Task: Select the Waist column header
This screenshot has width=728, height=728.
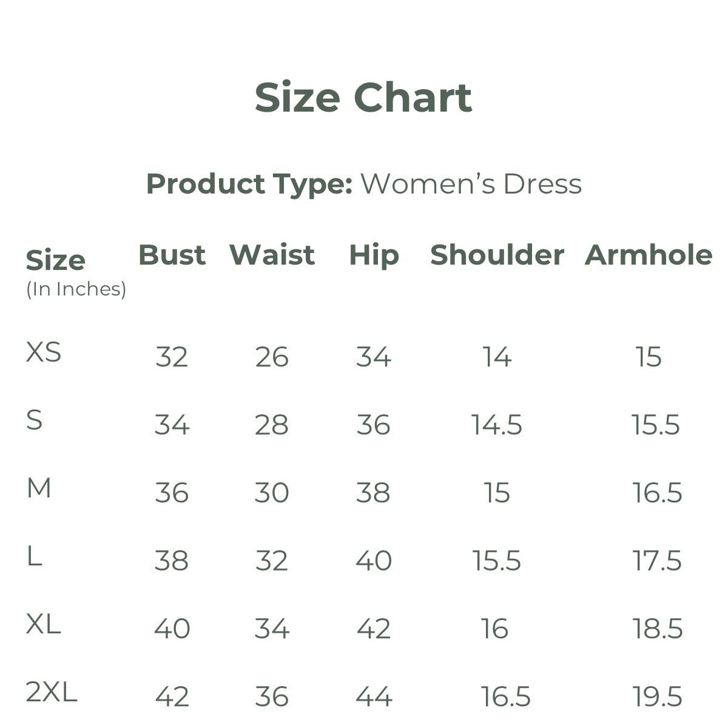Action: (x=272, y=255)
